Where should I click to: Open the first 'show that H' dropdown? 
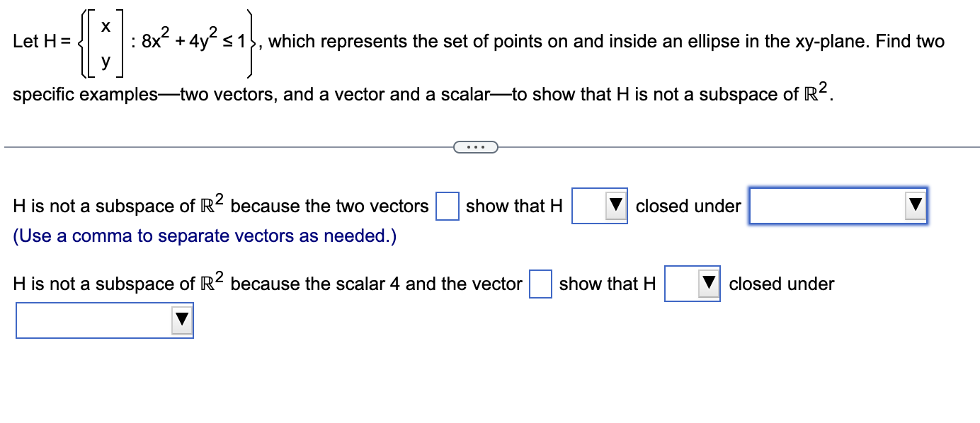point(600,205)
